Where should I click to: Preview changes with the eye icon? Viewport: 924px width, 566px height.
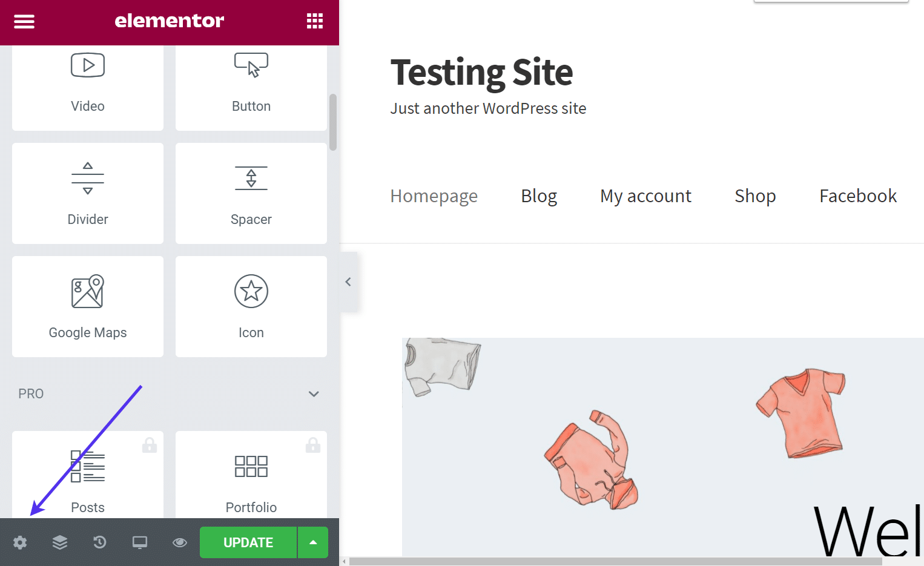[x=180, y=542]
